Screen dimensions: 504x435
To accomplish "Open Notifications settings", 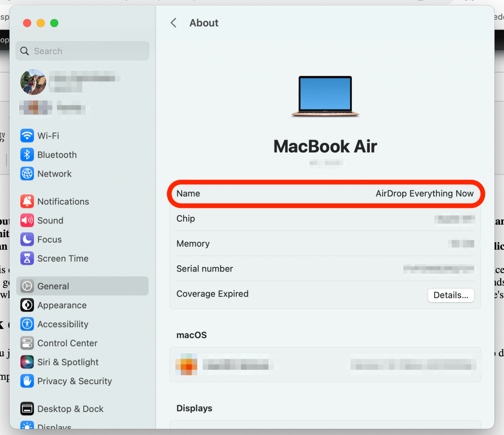I will pos(63,201).
